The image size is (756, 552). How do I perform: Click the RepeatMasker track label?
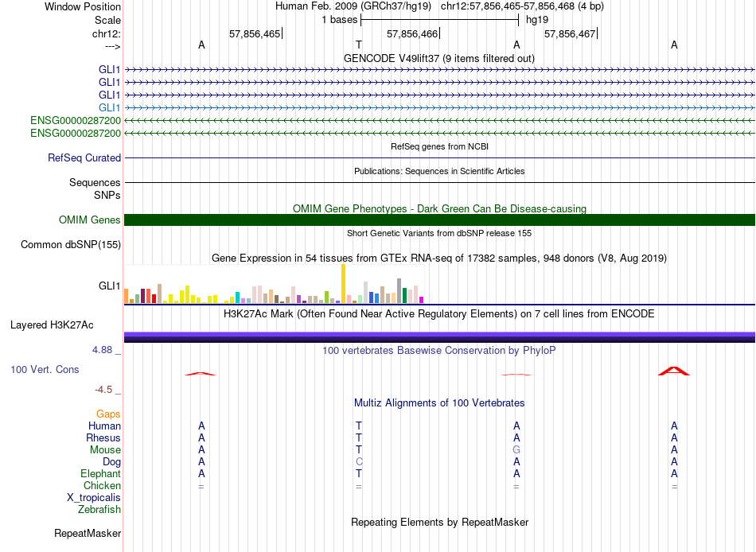click(88, 533)
